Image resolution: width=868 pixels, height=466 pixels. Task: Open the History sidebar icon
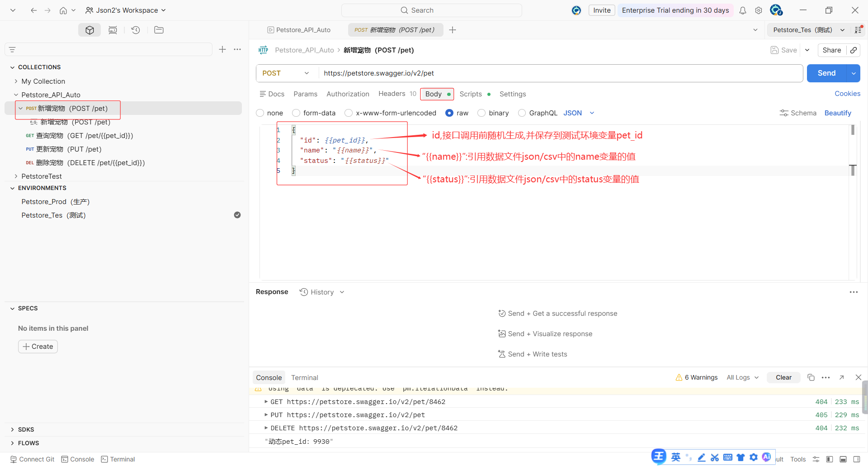tap(136, 30)
